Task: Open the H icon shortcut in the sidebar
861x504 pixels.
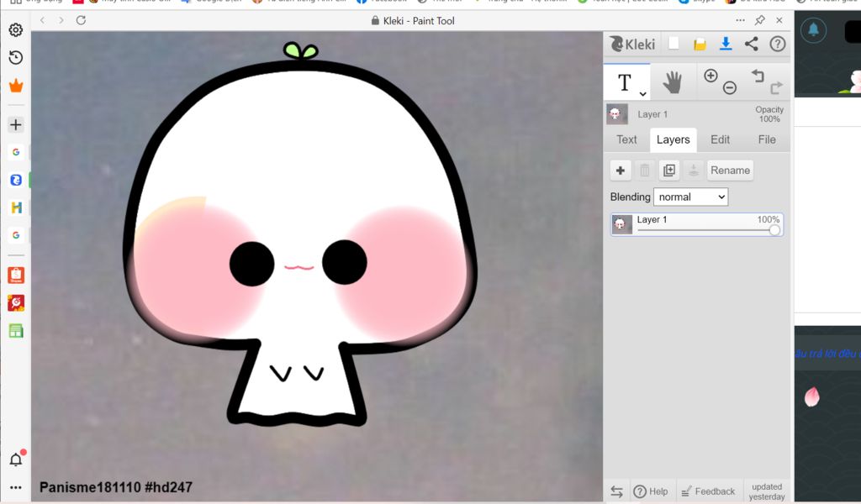Action: [x=16, y=207]
